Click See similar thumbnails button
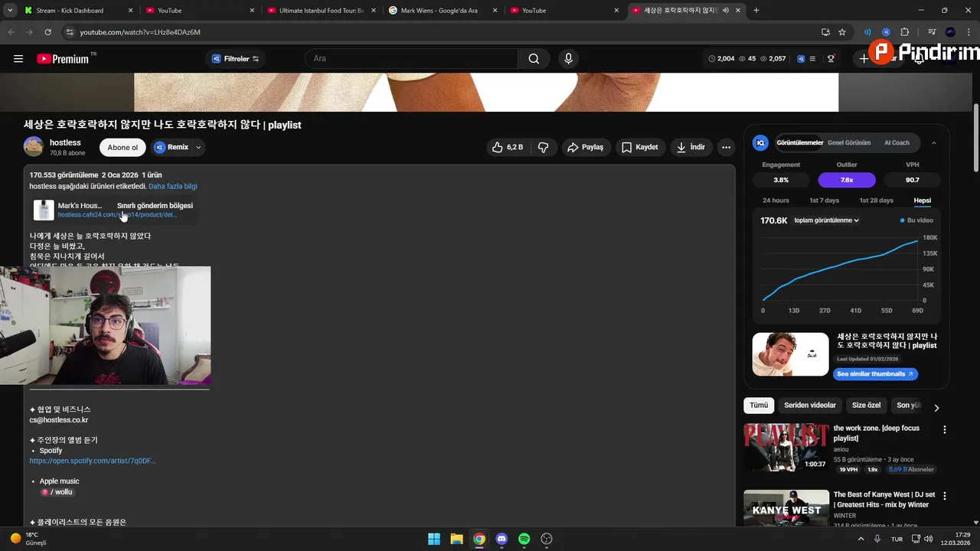980x551 pixels. (875, 374)
